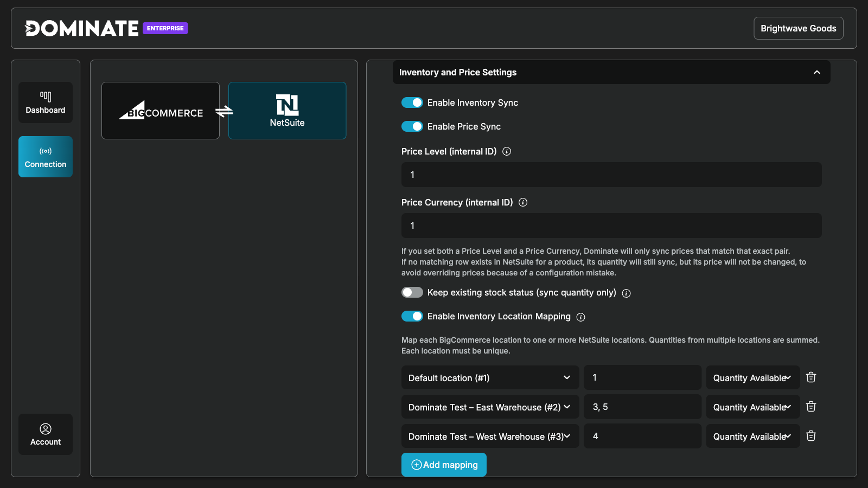
Task: Click the Brightwave Goods account button
Action: [799, 28]
